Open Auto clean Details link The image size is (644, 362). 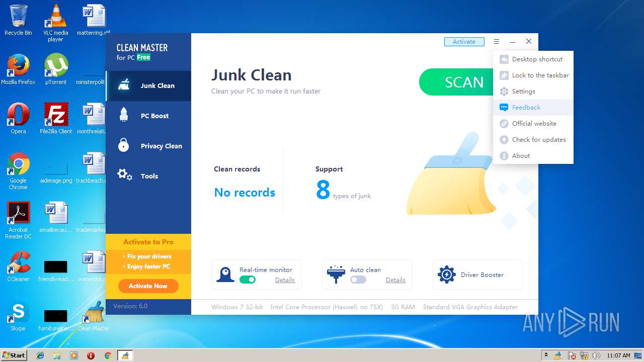coord(395,280)
